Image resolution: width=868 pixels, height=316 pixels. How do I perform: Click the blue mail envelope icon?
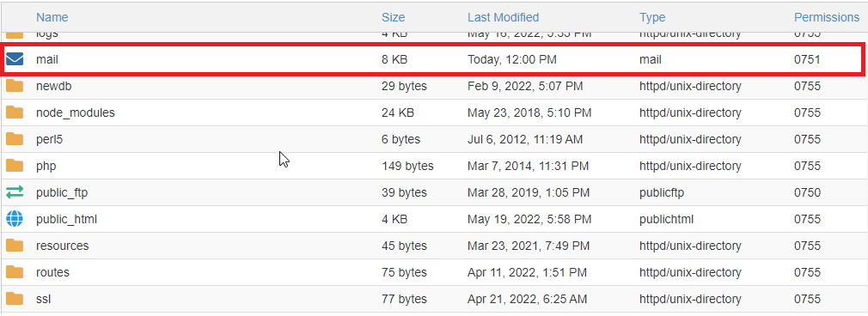coord(15,59)
